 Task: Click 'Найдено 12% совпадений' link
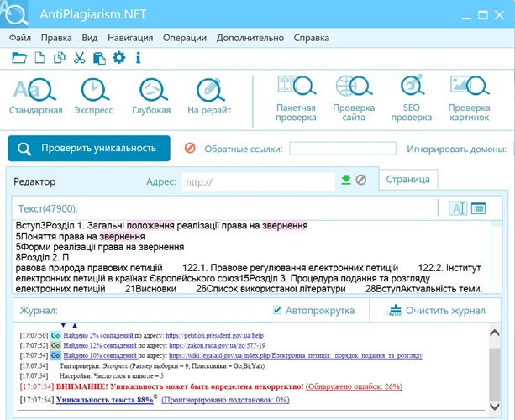coord(100,345)
